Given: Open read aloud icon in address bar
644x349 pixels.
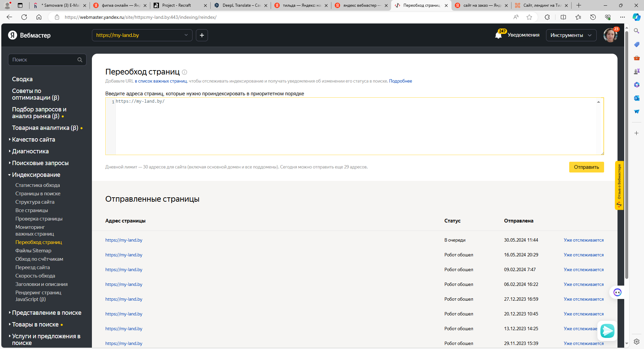Looking at the screenshot, I should click(516, 17).
